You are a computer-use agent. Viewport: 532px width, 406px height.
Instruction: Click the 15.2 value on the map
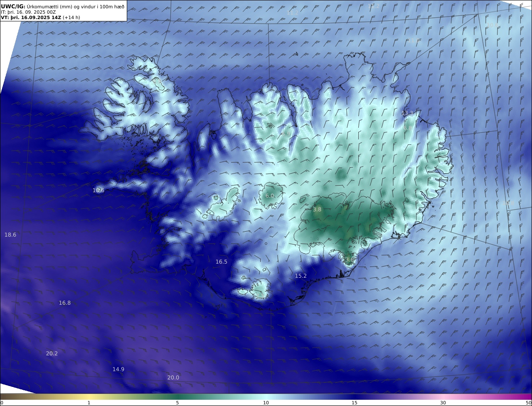pos(301,276)
